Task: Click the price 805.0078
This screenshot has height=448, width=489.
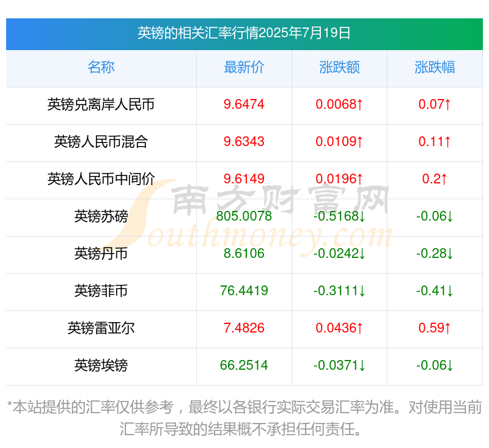Action: coord(244,216)
